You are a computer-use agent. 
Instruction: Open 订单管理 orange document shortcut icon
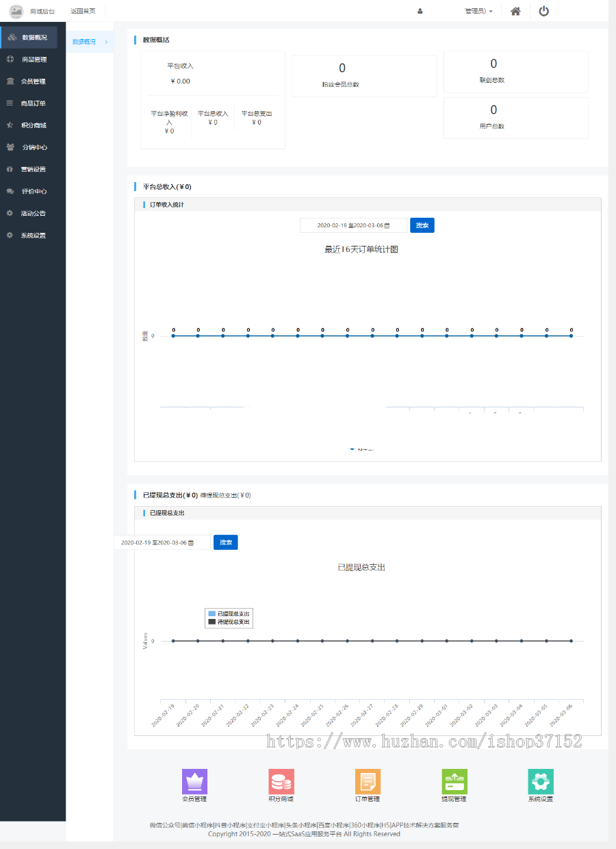pyautogui.click(x=368, y=781)
